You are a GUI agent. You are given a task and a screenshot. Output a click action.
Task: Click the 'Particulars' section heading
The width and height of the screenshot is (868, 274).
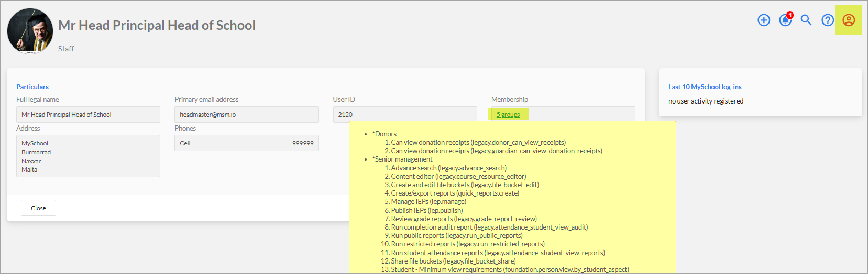point(32,87)
